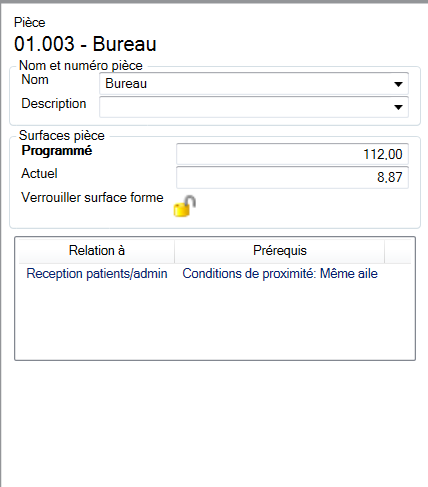Click the bold Programmé label
The height and width of the screenshot is (487, 428).
[x=57, y=151]
